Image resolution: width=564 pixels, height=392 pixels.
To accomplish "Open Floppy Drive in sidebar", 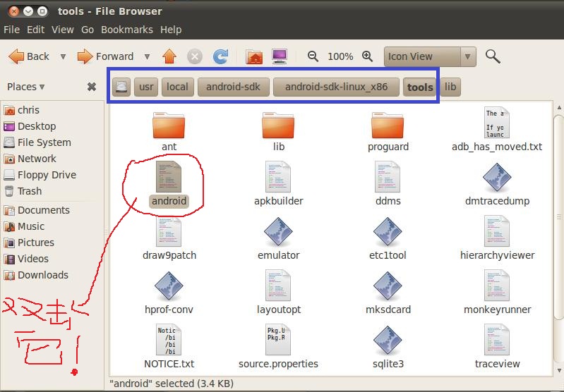I will tap(40, 175).
